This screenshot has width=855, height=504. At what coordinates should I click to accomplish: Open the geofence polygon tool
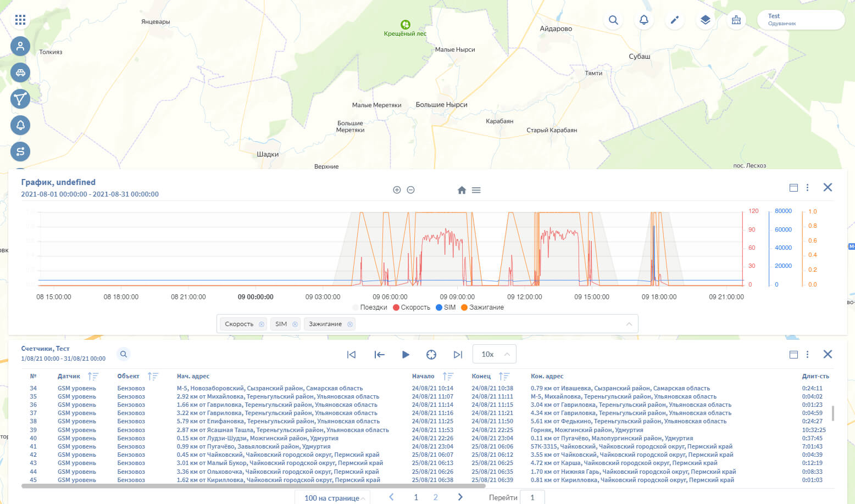pyautogui.click(x=20, y=99)
